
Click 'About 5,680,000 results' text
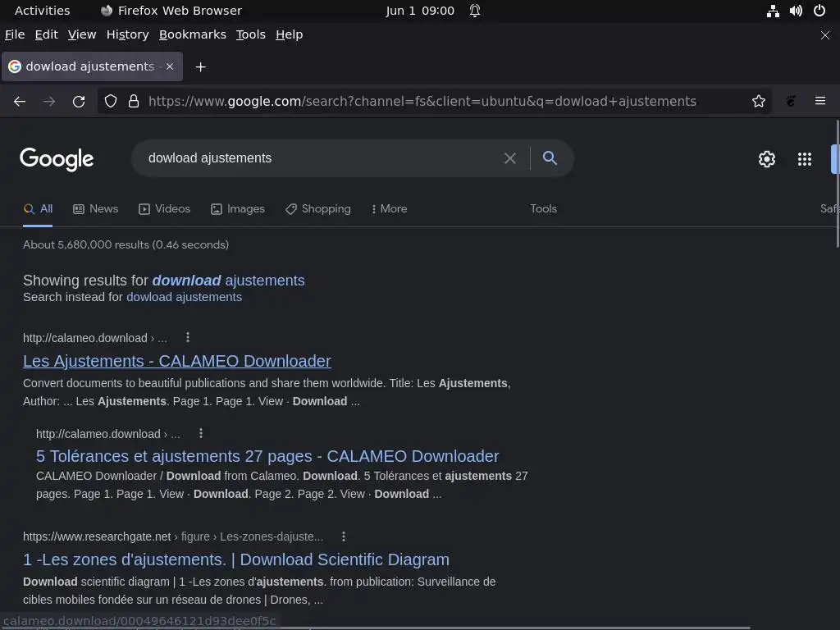pos(126,244)
